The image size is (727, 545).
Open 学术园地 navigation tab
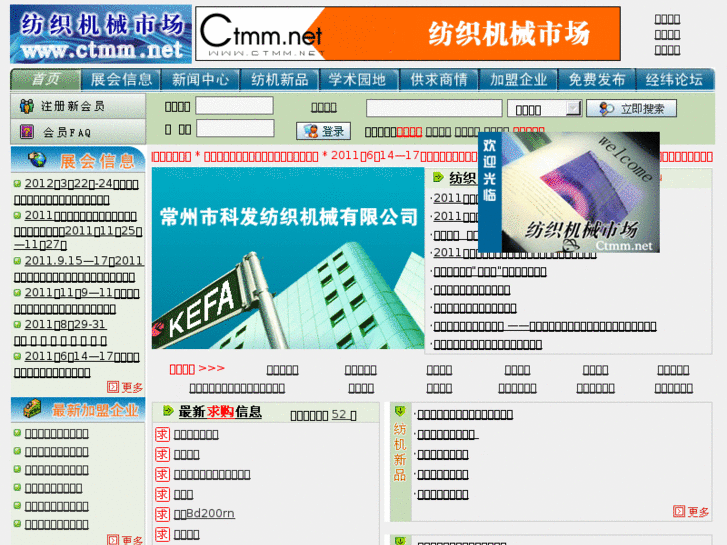click(357, 79)
